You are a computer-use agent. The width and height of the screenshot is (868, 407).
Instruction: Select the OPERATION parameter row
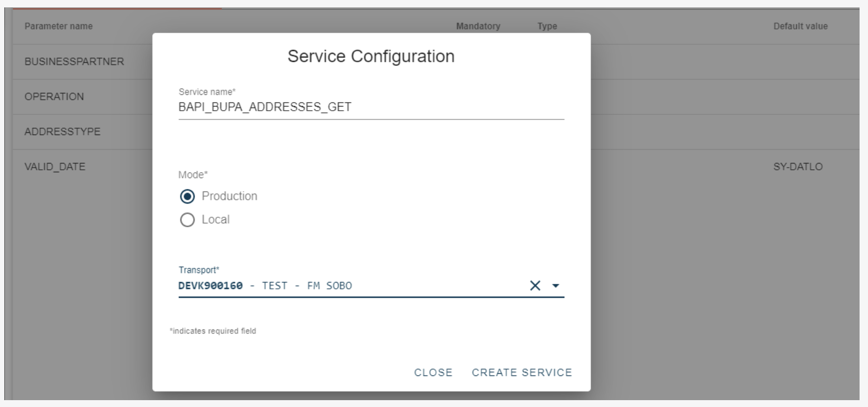tap(54, 97)
